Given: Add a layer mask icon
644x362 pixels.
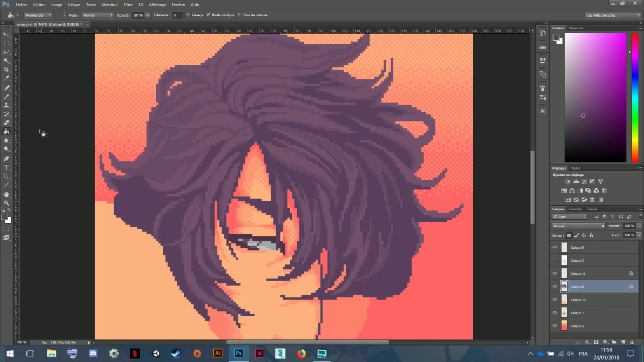Looking at the screenshot, I should point(596,342).
